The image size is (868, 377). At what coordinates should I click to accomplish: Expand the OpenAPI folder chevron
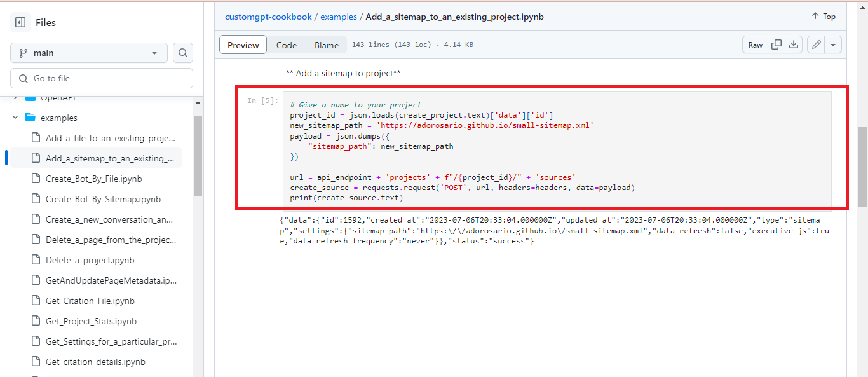point(15,97)
